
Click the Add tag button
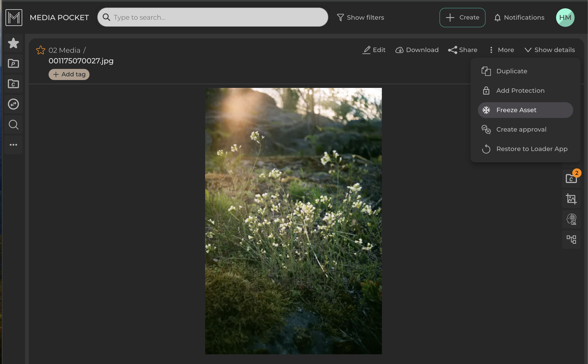[69, 74]
